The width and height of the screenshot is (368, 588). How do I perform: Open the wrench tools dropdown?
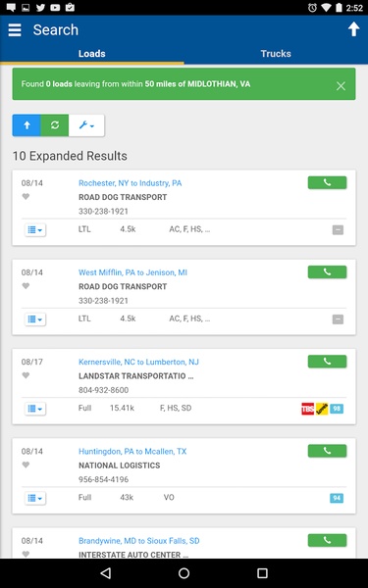[x=86, y=125]
